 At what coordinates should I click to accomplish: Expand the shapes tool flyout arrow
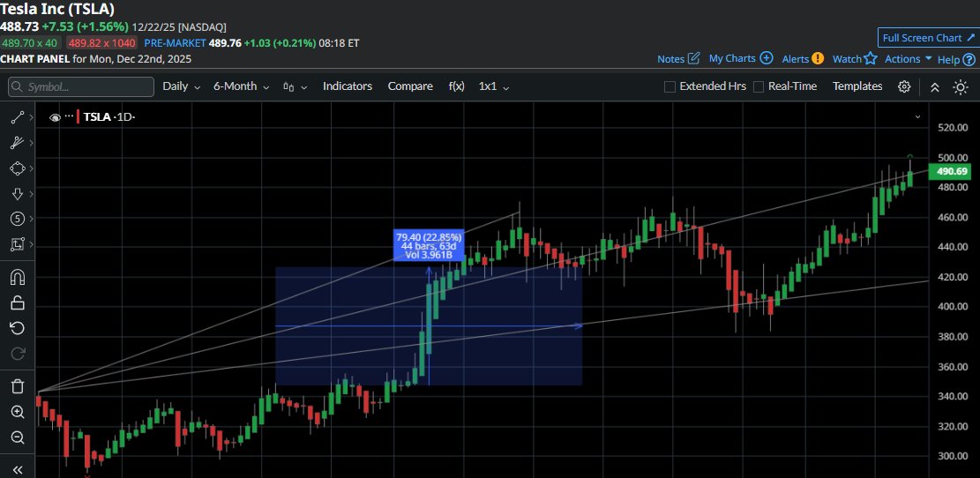(31, 168)
